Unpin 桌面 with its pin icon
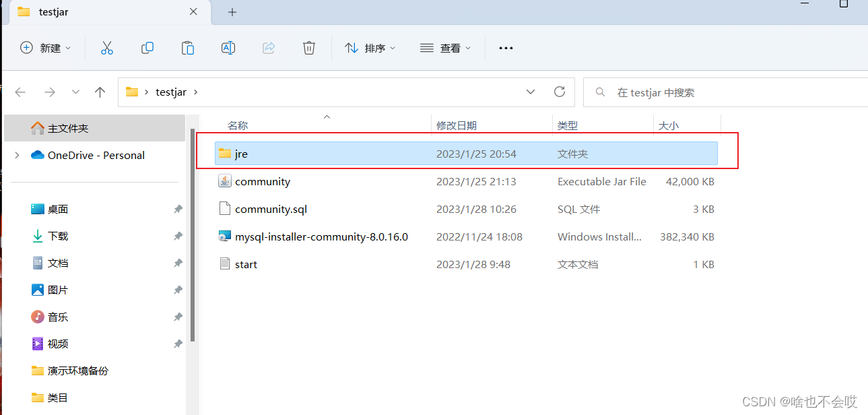The image size is (868, 415). [178, 210]
